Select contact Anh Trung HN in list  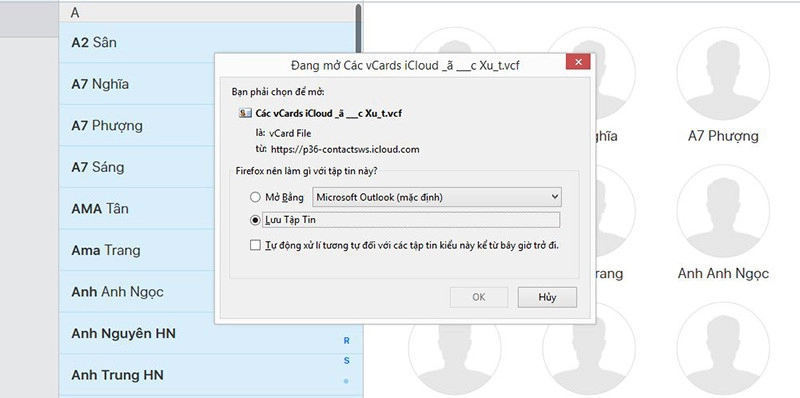[x=210, y=375]
